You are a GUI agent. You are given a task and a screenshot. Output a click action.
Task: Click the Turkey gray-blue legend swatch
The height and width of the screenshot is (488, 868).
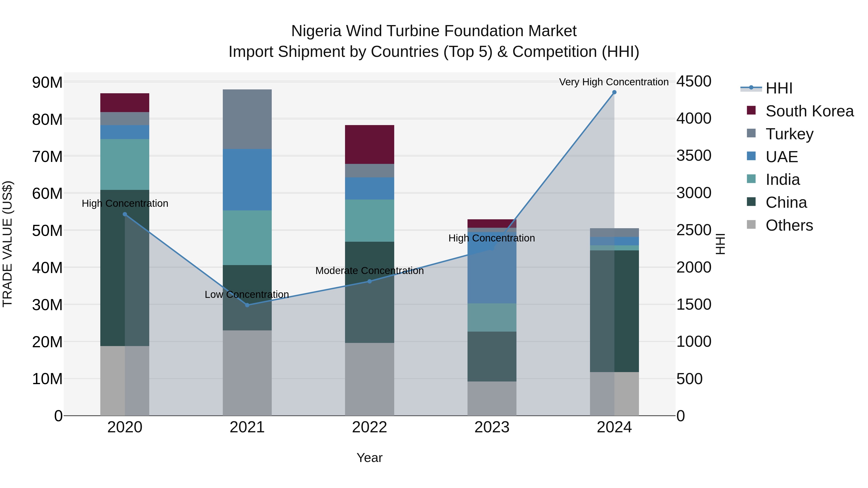(751, 133)
